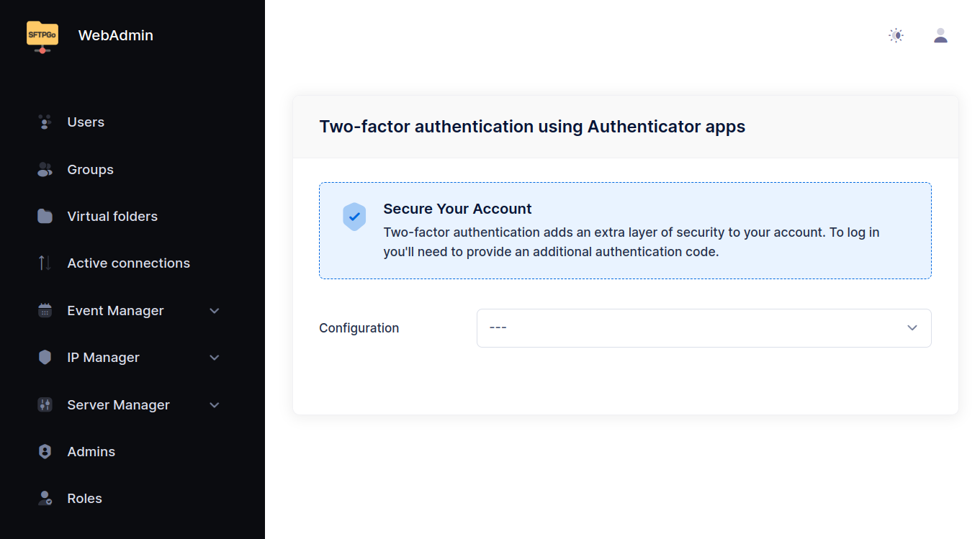
Task: Click the Users sidebar icon
Action: point(45,122)
